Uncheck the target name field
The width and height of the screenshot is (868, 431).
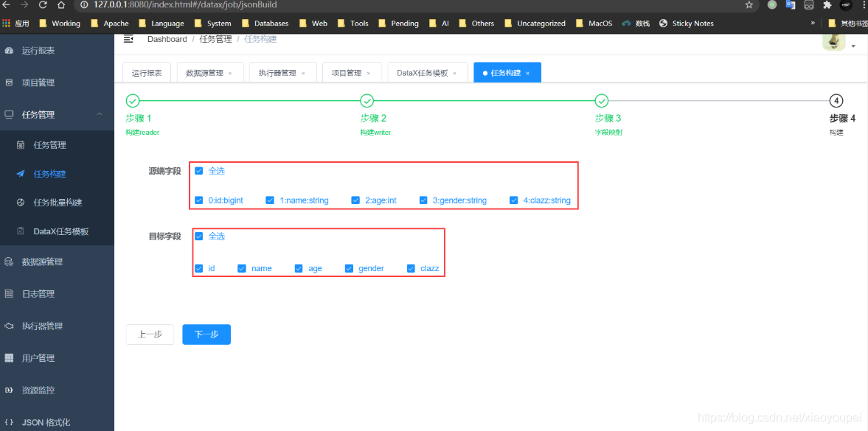pyautogui.click(x=242, y=268)
